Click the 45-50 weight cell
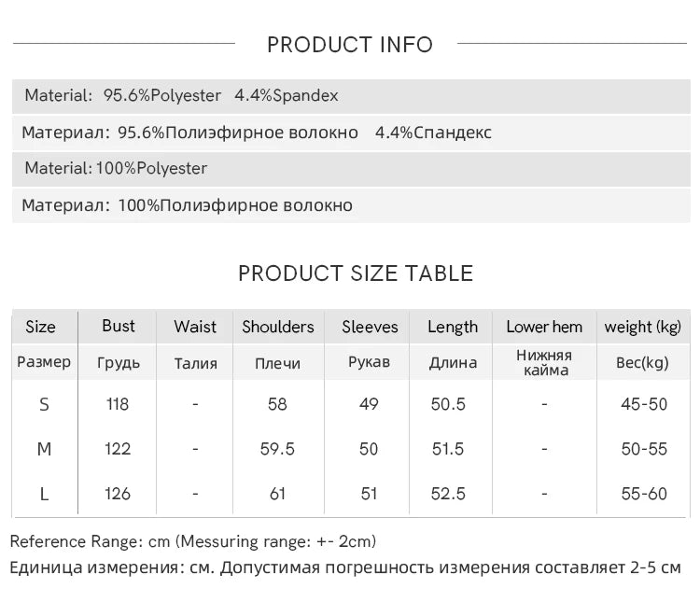 pos(644,404)
